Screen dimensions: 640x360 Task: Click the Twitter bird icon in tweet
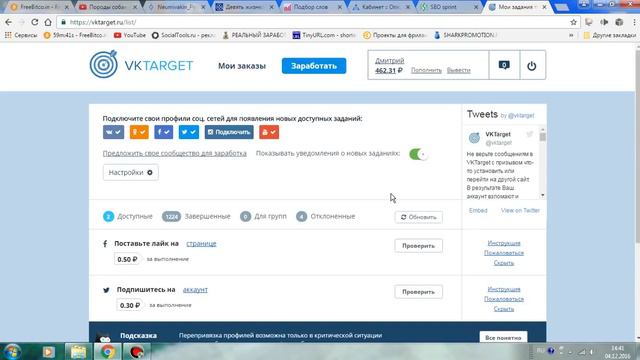pos(529,134)
